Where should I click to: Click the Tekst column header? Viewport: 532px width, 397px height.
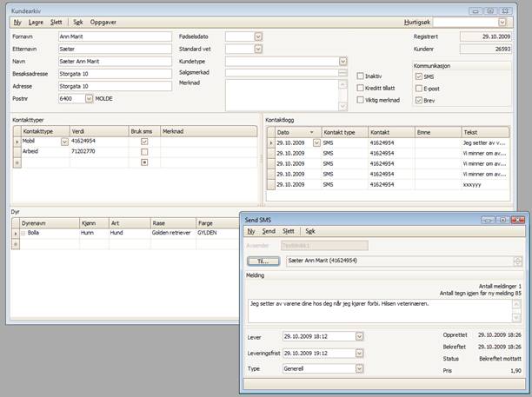tap(485, 132)
